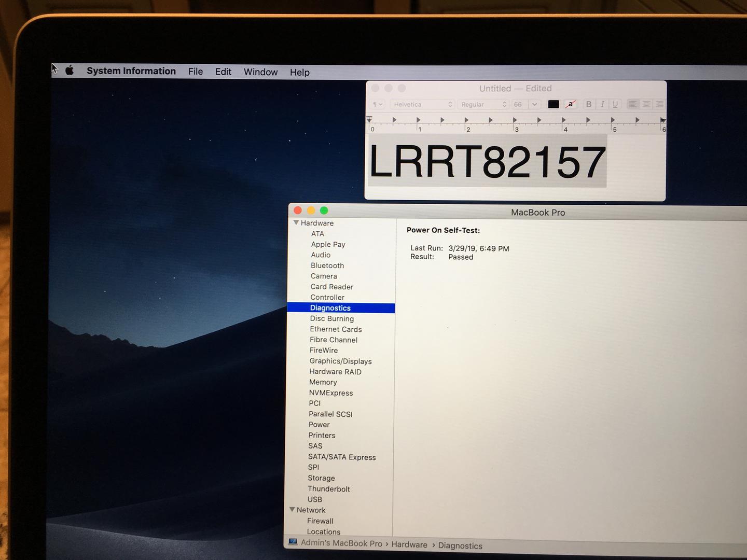Screen dimensions: 747x560
Task: Open the Edit menu
Action: pyautogui.click(x=223, y=72)
